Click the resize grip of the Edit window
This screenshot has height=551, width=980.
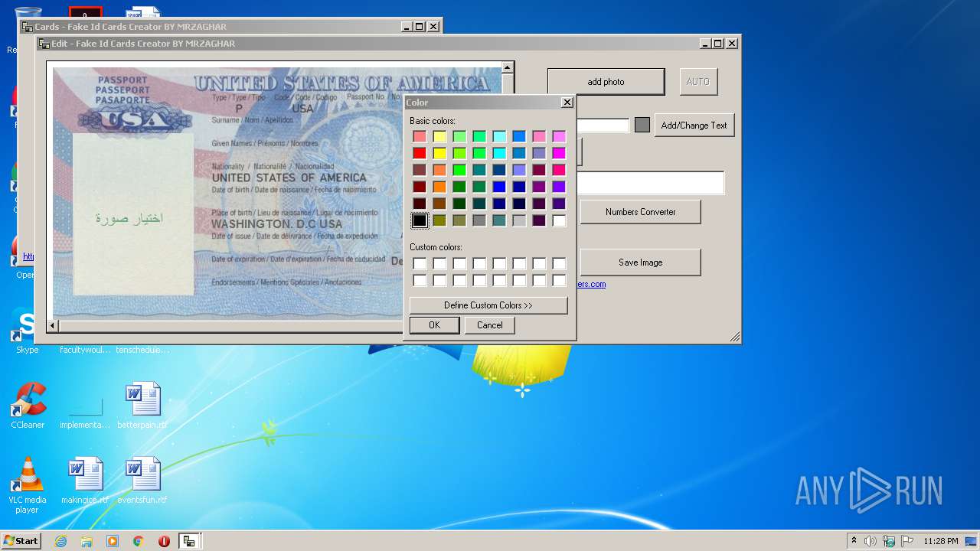coord(735,337)
